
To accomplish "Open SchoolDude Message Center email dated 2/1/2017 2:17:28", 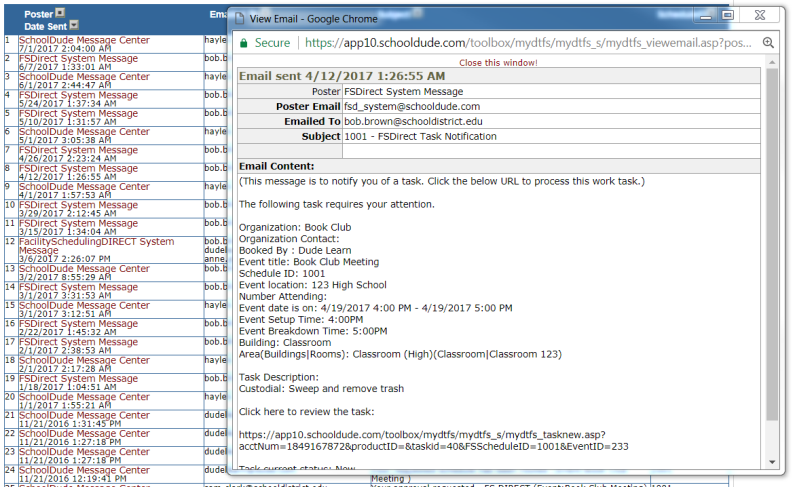I will pos(84,360).
